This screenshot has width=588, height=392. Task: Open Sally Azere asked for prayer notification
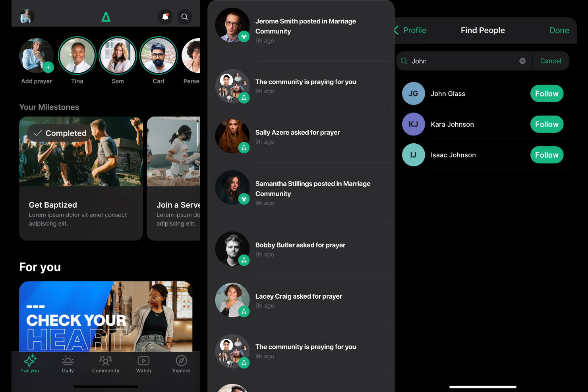301,137
